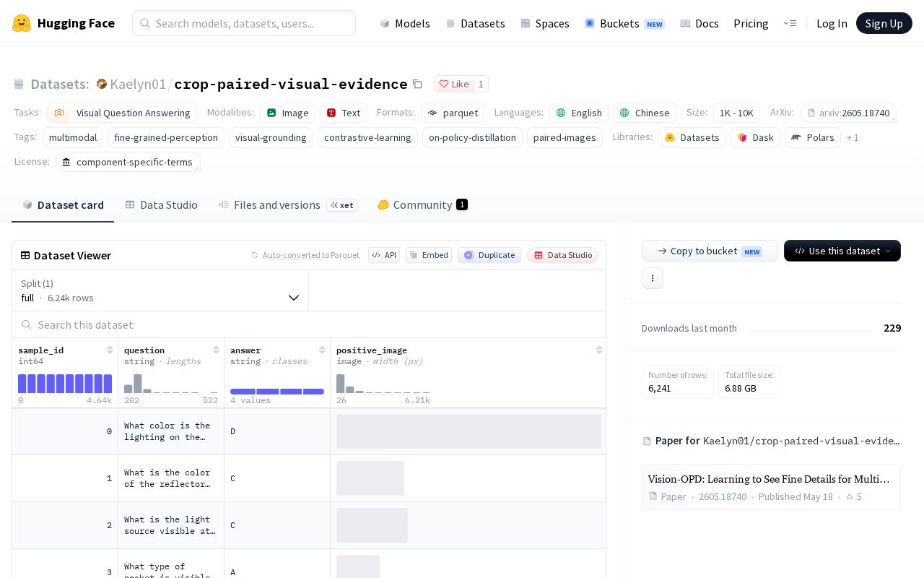Go to Datasets in top navigation
Viewport: 924px width, 578px height.
(476, 23)
